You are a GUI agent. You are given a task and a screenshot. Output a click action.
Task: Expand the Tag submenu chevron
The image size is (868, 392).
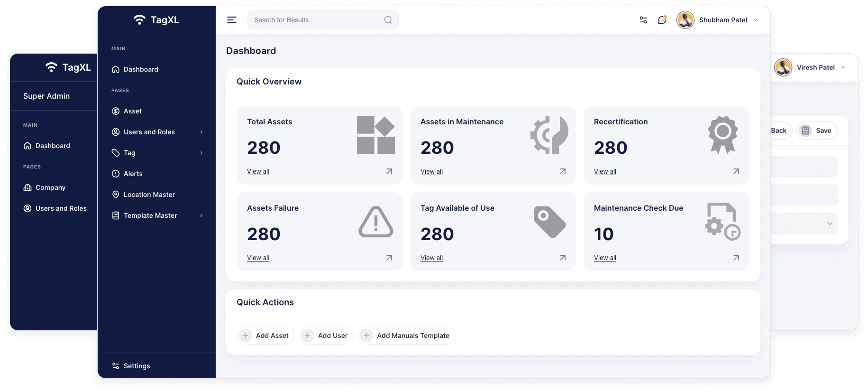[x=201, y=153]
